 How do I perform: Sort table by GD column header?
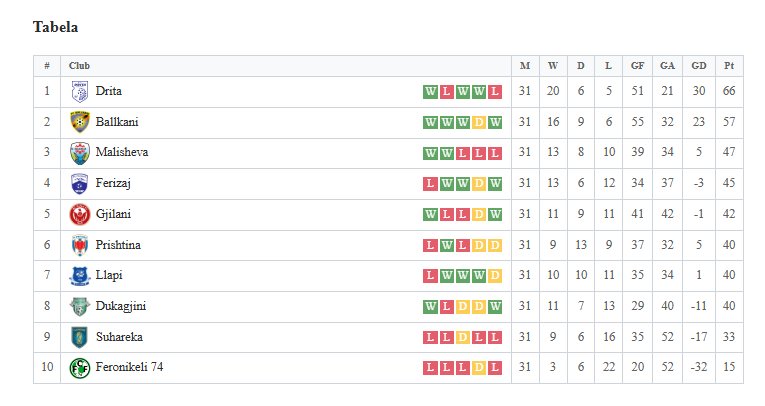pyautogui.click(x=699, y=66)
